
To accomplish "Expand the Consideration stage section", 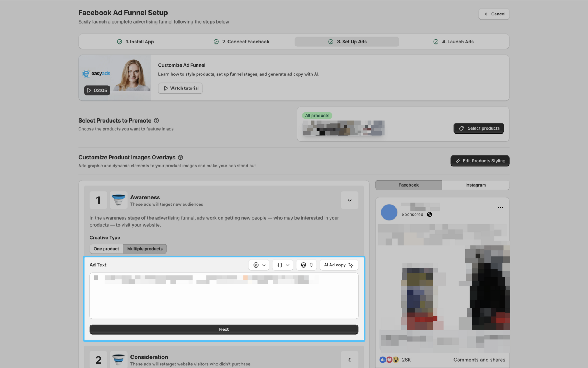I will click(349, 360).
